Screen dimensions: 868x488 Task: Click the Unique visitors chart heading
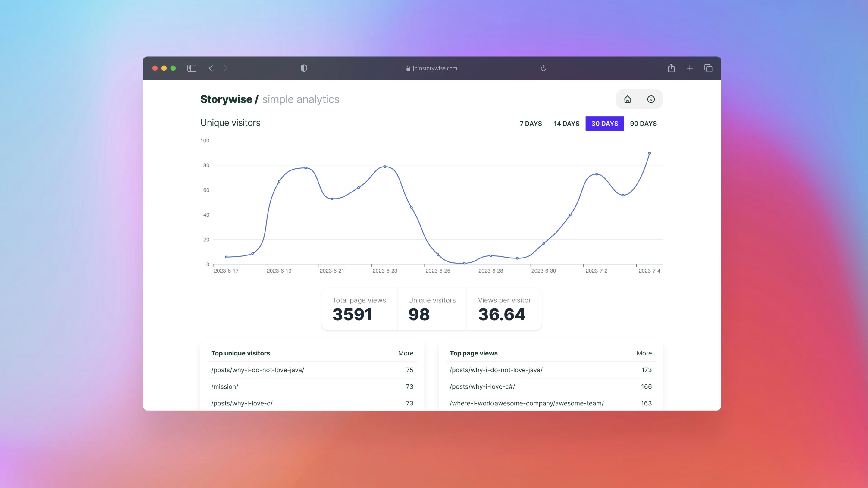click(x=230, y=123)
